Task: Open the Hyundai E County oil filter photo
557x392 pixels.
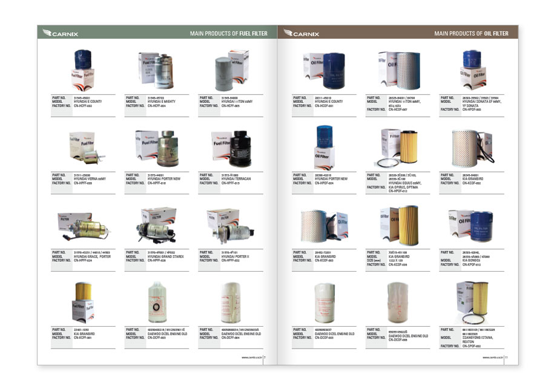Action: (x=324, y=70)
